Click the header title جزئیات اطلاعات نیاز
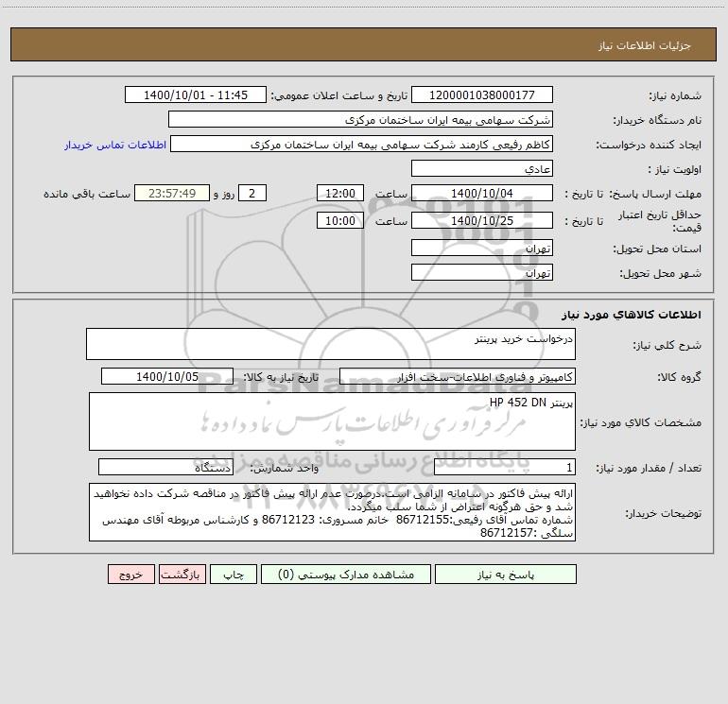Image resolution: width=728 pixels, height=704 pixels. [x=645, y=45]
